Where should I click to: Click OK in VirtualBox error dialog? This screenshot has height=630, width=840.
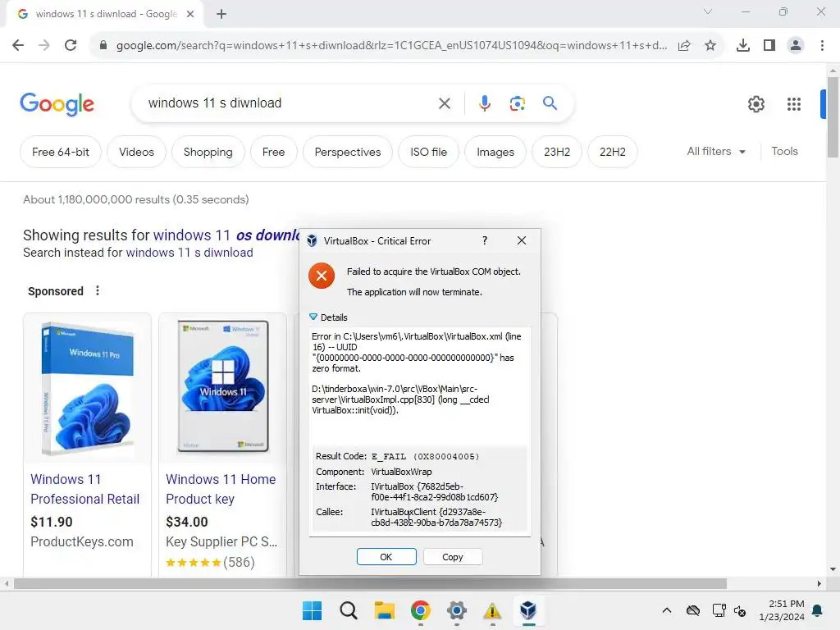tap(386, 557)
